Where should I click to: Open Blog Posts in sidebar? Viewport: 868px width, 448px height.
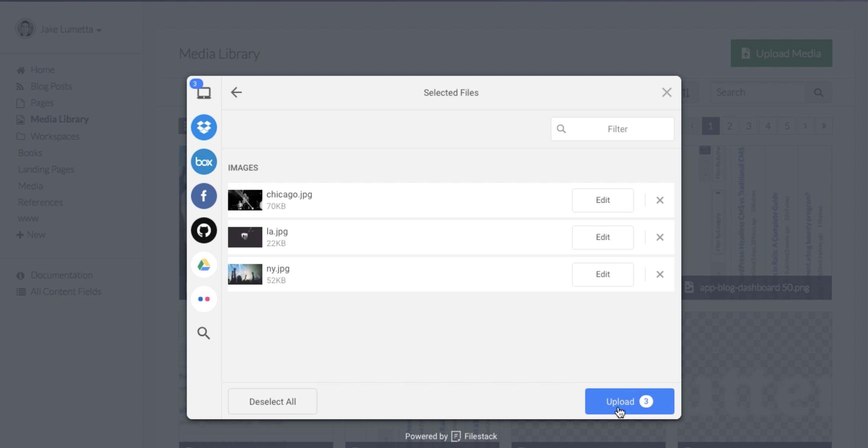51,86
